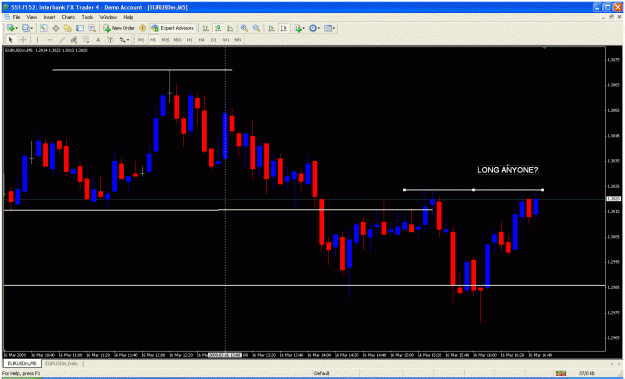The image size is (625, 379).
Task: Open the Data Window icon
Action: pyautogui.click(x=56, y=28)
